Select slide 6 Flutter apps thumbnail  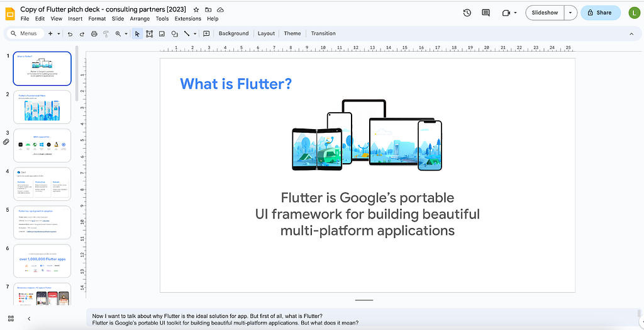click(42, 261)
